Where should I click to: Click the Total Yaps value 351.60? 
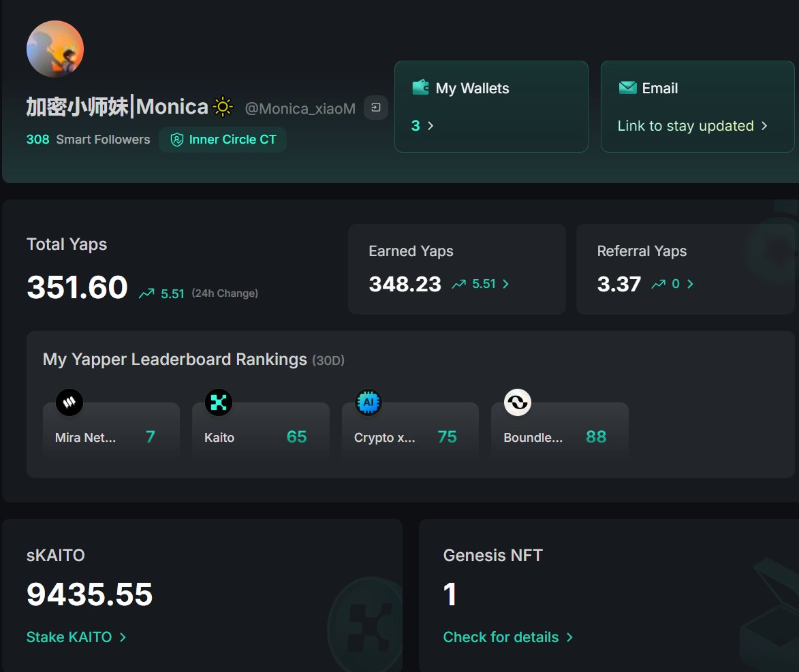[77, 287]
